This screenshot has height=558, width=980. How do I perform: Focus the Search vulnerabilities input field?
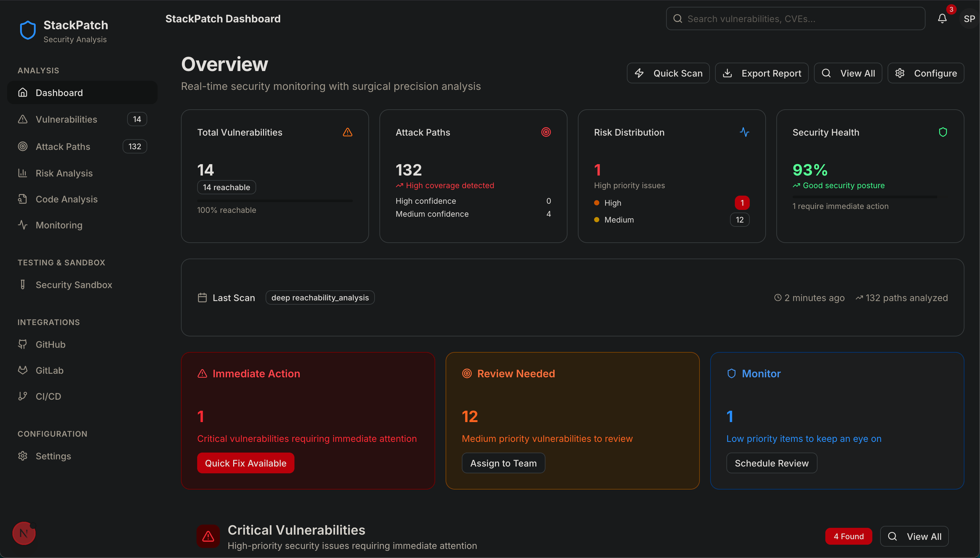pos(795,19)
